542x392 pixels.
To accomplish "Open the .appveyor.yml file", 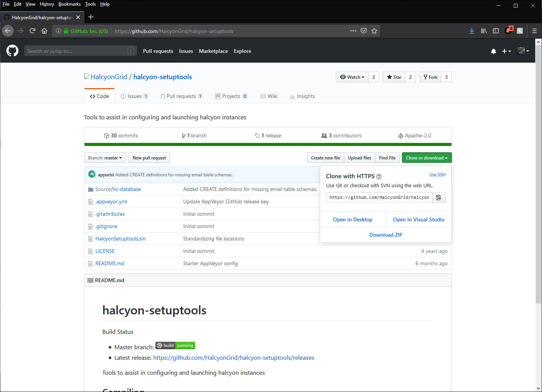I will 111,201.
